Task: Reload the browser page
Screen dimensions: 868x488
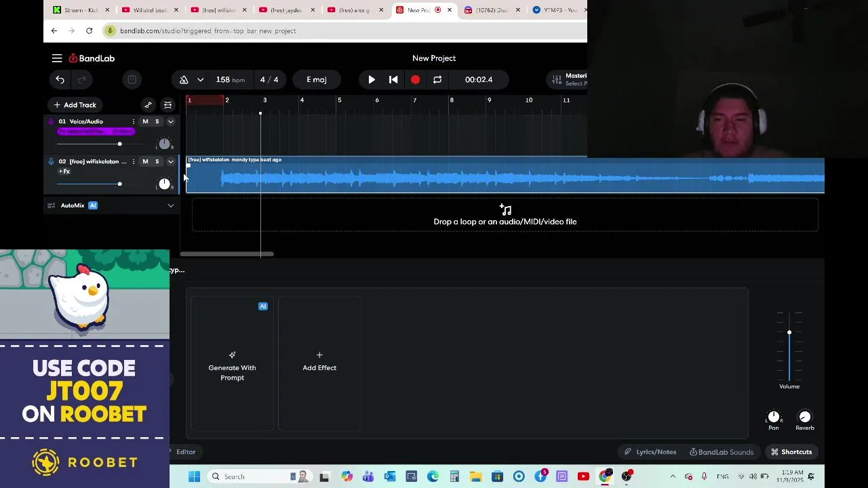Action: [x=89, y=30]
